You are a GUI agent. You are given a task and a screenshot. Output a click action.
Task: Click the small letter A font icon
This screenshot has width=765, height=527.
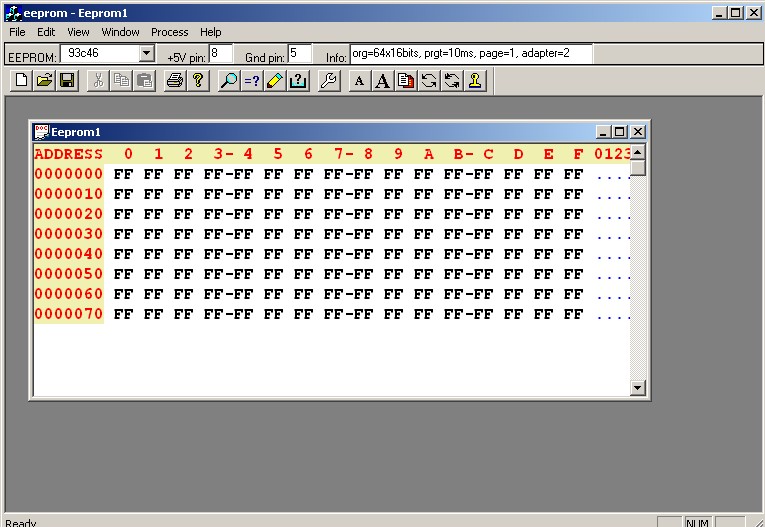360,81
